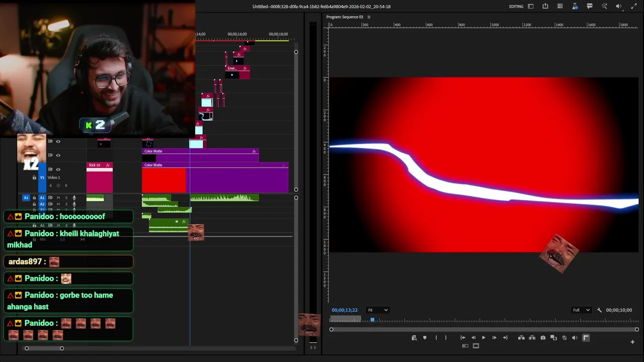Screen dimensions: 644x362
Task: Click the timeline ruler at 00;00;16;00
Action: (237, 34)
